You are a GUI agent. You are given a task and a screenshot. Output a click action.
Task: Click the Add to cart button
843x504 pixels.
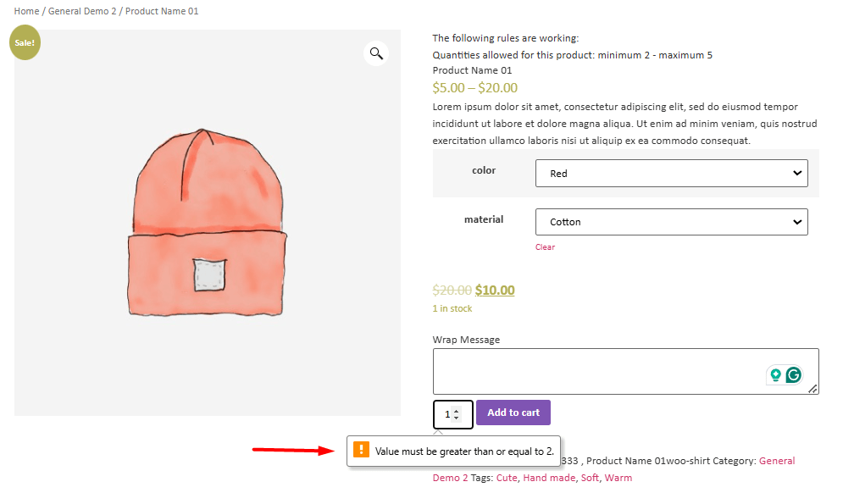513,413
